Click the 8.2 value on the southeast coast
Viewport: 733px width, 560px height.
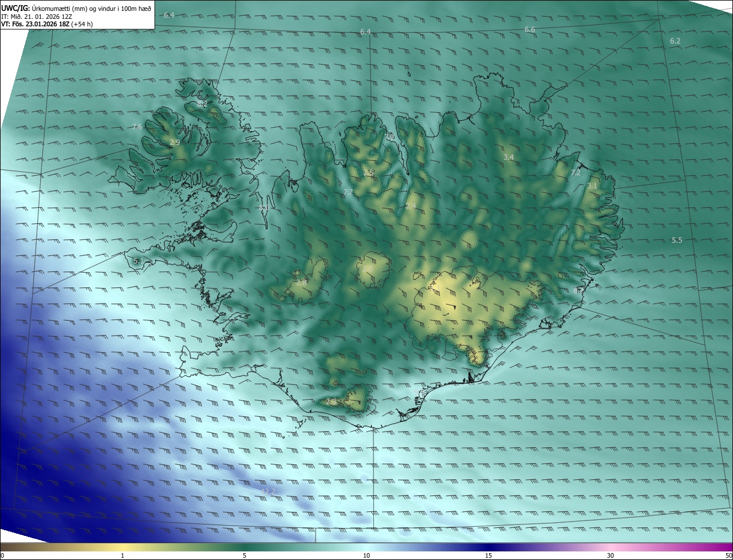click(x=578, y=291)
